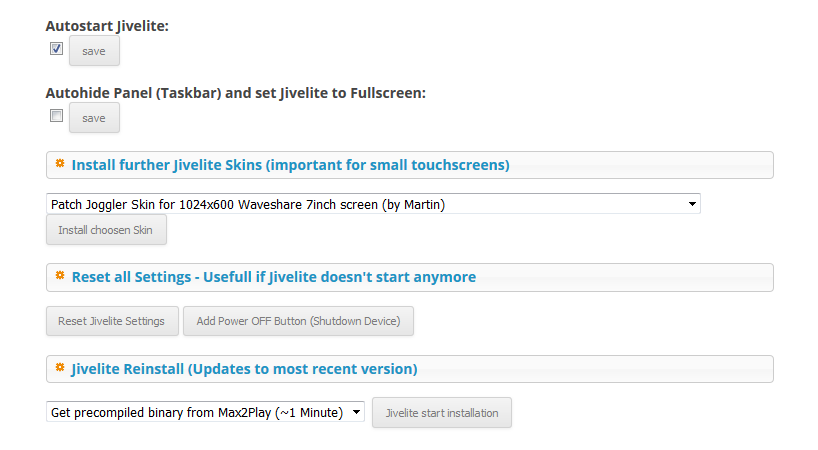Open the precompiled binary source dropdown
The image size is (818, 450).
205,412
